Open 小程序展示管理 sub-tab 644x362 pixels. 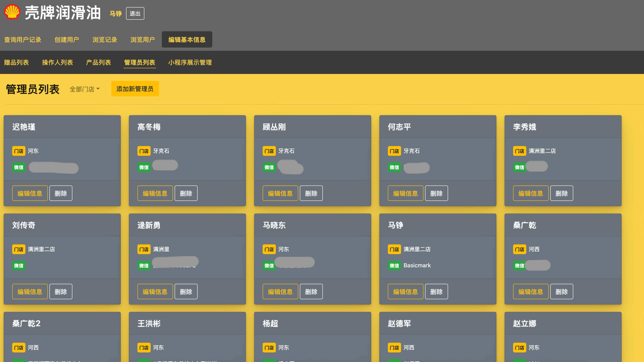pyautogui.click(x=190, y=62)
